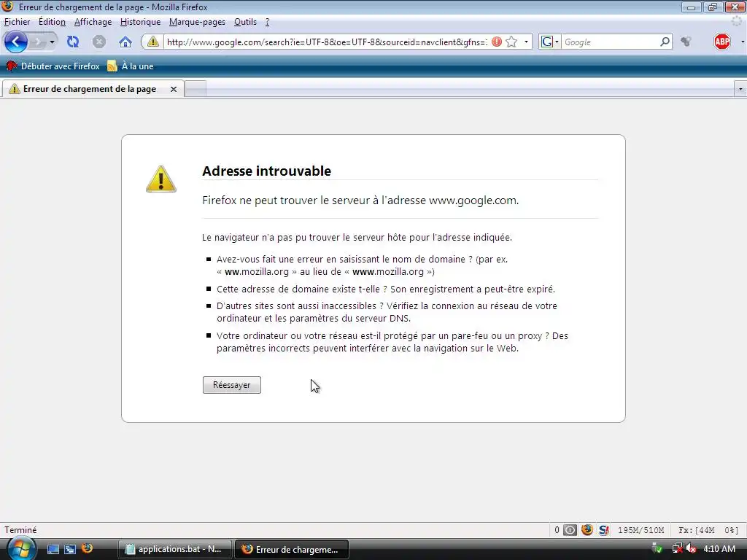Viewport: 747px width, 560px height.
Task: Click Switch between windows quick launch icon
Action: 69,549
